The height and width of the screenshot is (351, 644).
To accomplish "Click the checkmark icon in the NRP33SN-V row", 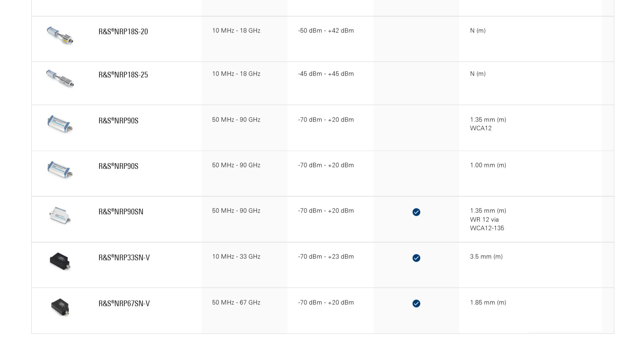I will (x=416, y=258).
